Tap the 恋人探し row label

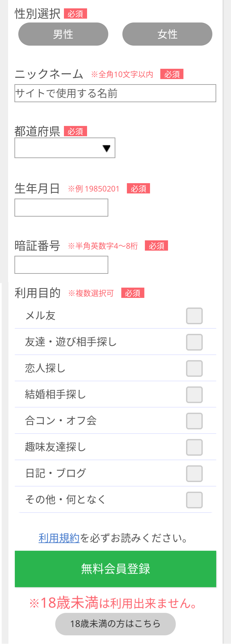[45, 368]
